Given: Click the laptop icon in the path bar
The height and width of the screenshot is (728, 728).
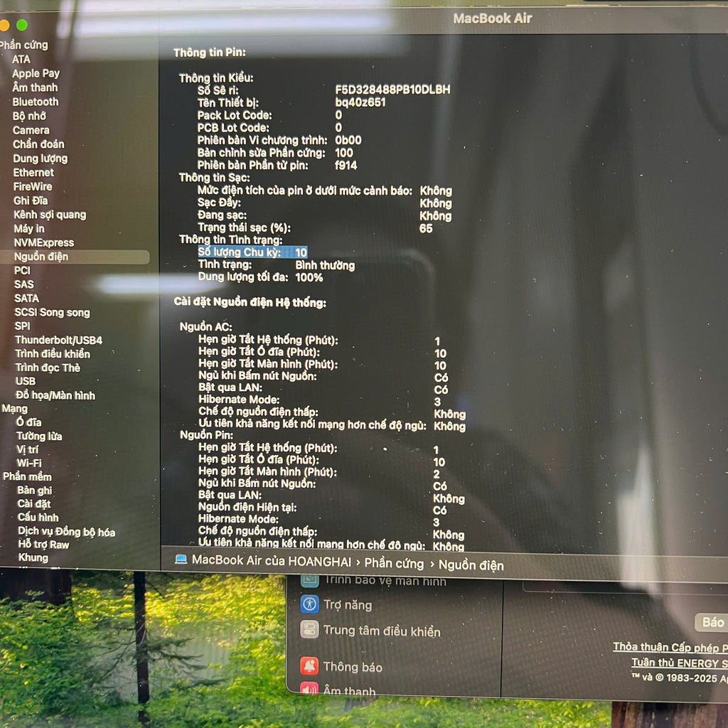Looking at the screenshot, I should click(x=181, y=559).
